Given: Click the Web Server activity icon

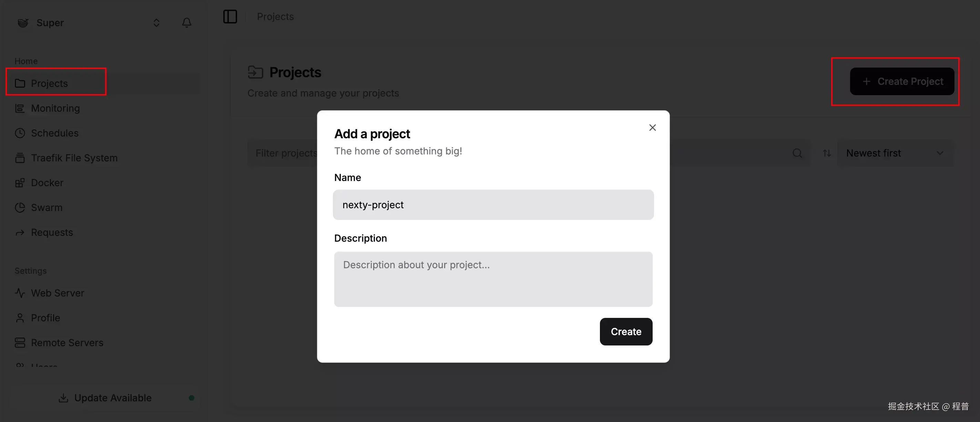Looking at the screenshot, I should pyautogui.click(x=20, y=293).
